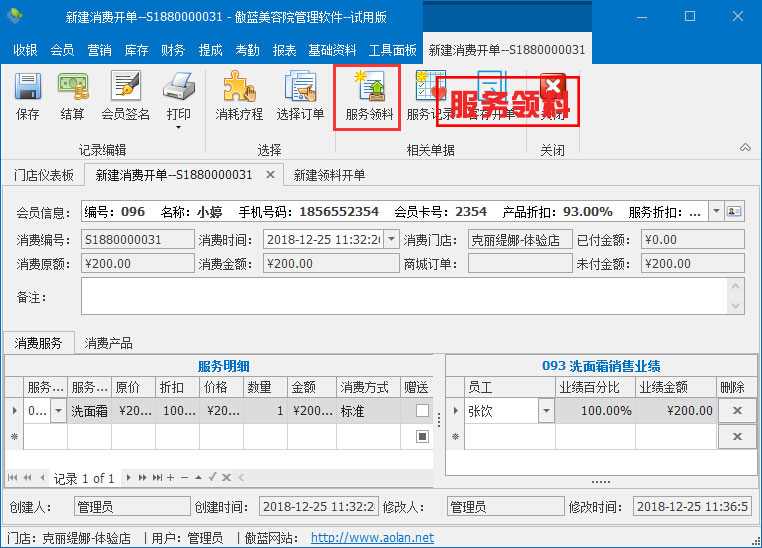The width and height of the screenshot is (762, 548).
Task: Open the 会员 menu
Action: point(62,50)
